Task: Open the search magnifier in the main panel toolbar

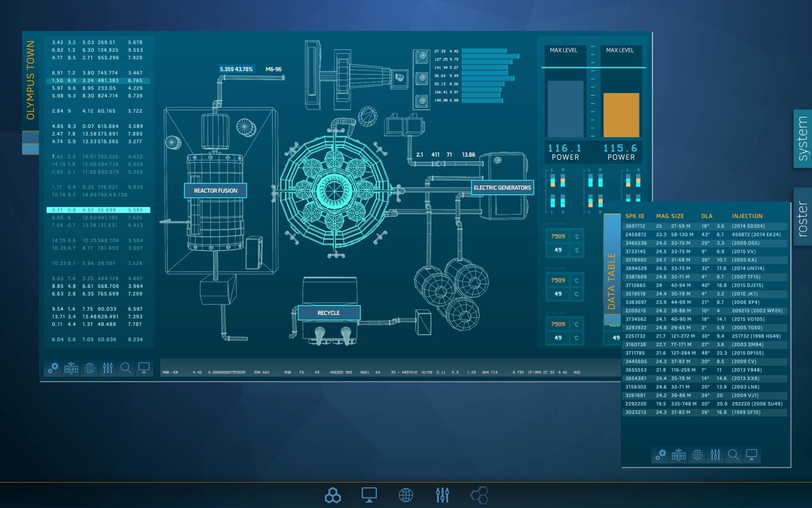Action: [126, 369]
